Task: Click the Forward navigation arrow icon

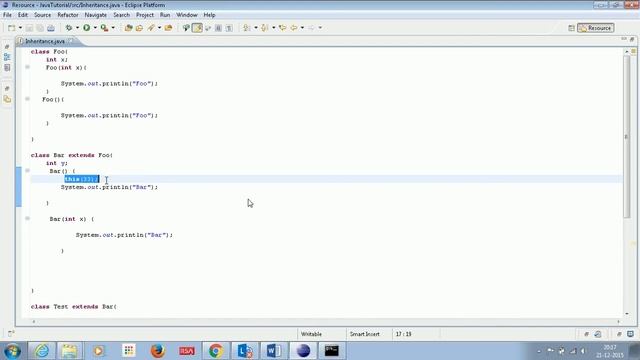Action: pyautogui.click(x=311, y=28)
